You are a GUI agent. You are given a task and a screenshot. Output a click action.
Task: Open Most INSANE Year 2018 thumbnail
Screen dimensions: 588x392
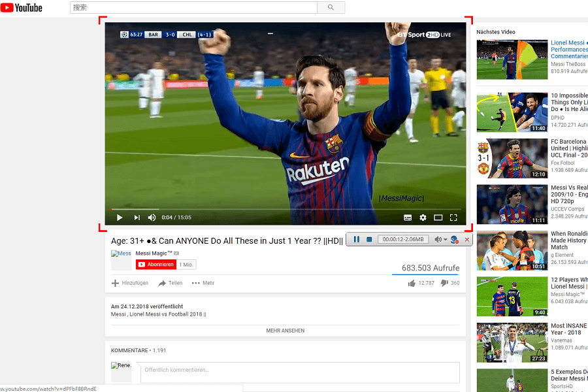pos(512,342)
